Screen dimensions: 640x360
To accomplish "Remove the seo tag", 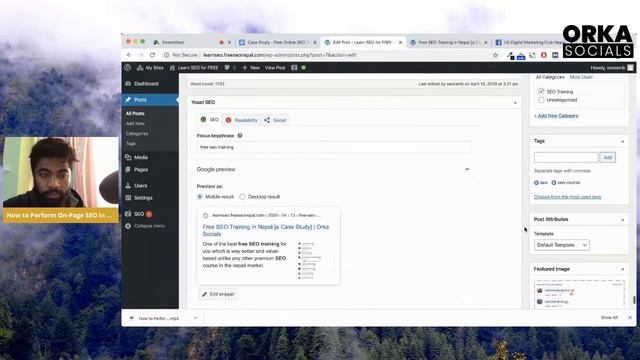I will tap(536, 183).
